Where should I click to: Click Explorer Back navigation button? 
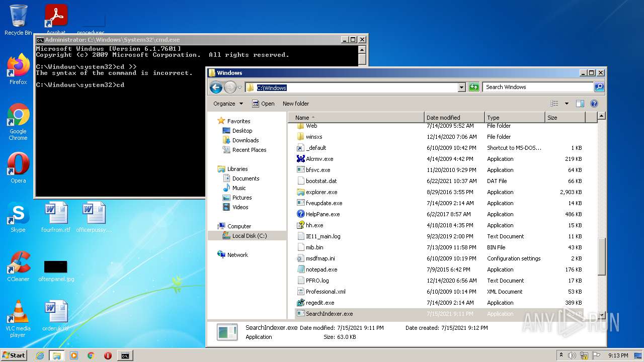(x=216, y=87)
